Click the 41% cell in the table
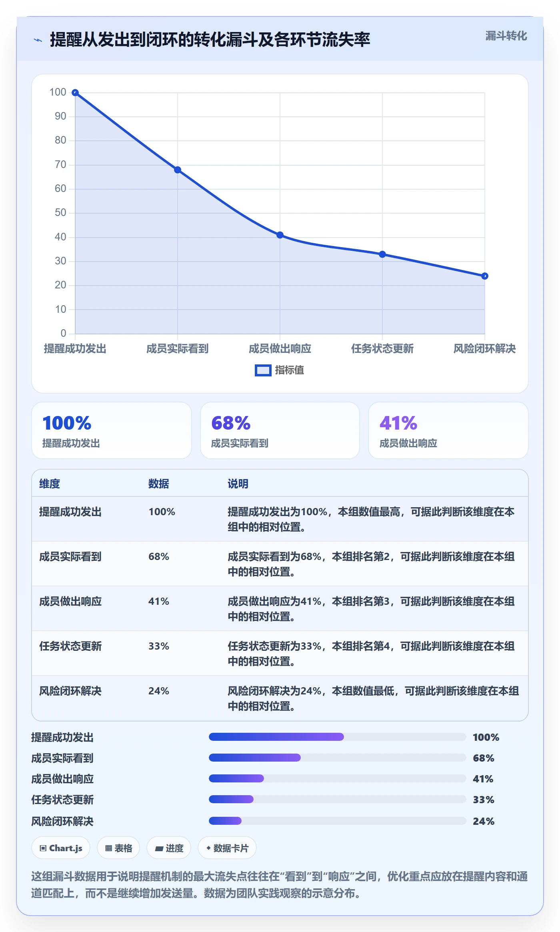 coord(159,601)
